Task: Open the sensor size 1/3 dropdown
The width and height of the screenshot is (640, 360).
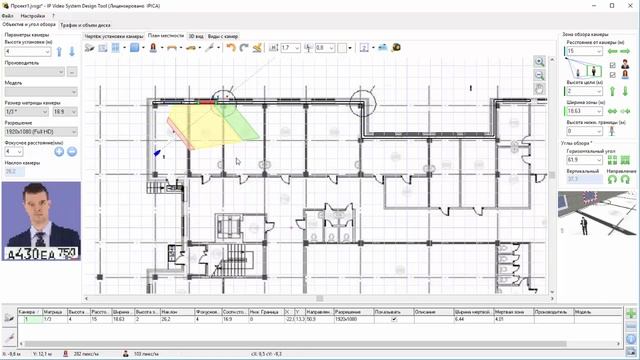Action: click(x=45, y=112)
